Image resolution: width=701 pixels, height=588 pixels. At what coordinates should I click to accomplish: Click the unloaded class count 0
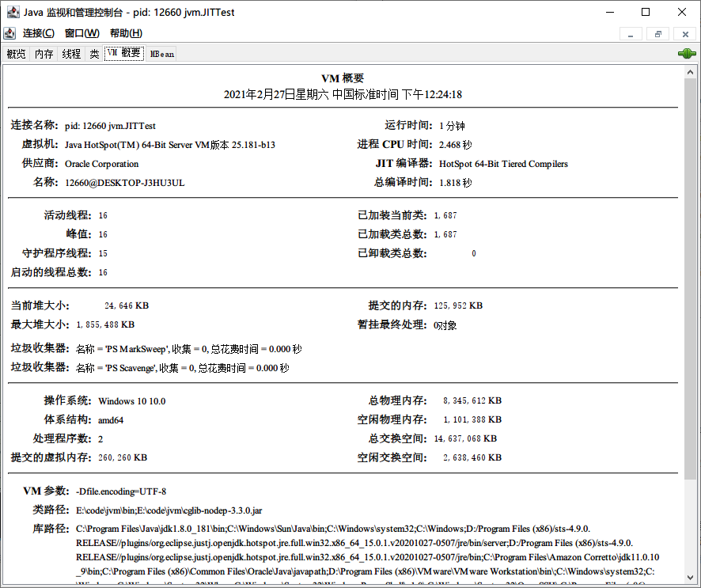(x=474, y=253)
